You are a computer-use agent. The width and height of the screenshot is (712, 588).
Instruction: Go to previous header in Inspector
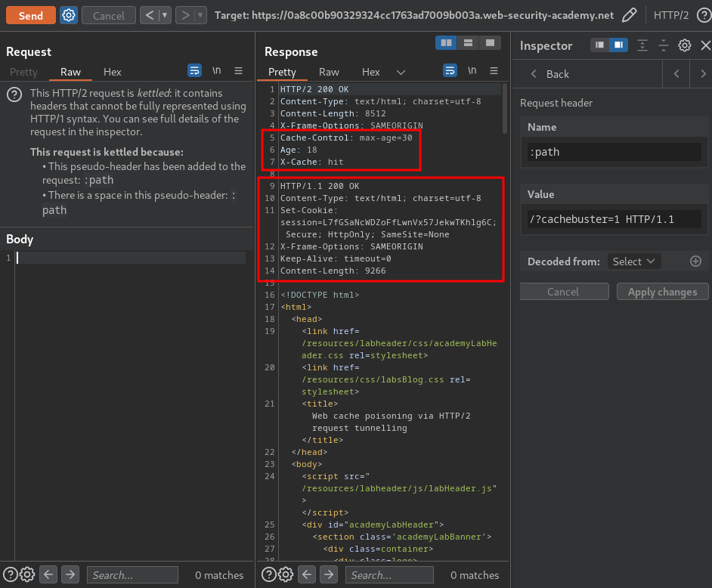coord(676,74)
